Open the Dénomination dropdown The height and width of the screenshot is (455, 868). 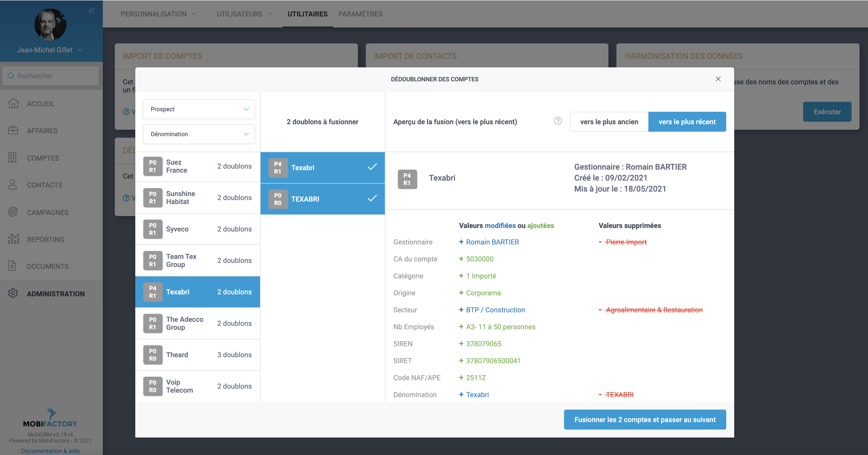(x=198, y=134)
